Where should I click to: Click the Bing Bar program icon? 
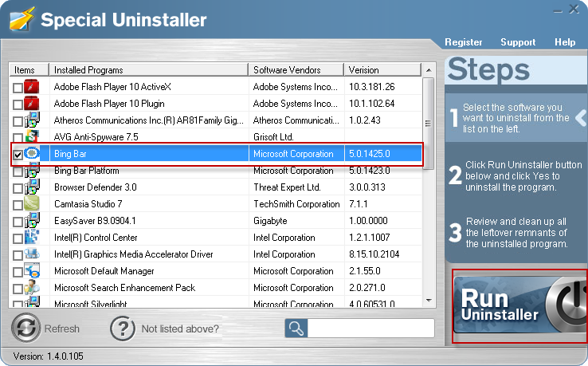(x=32, y=153)
